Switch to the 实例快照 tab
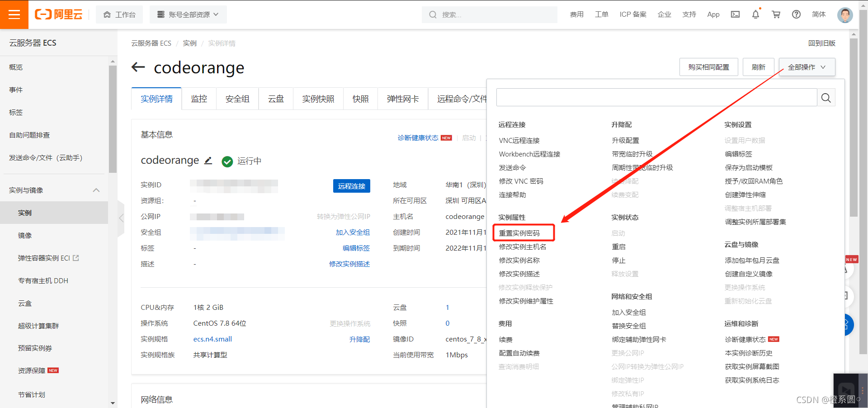 point(318,99)
